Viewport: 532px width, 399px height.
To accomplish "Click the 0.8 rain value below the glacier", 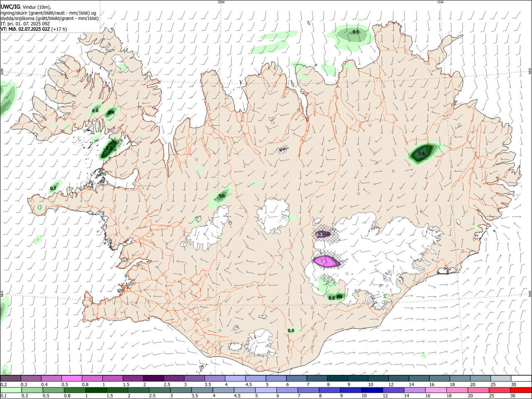I will [x=332, y=298].
